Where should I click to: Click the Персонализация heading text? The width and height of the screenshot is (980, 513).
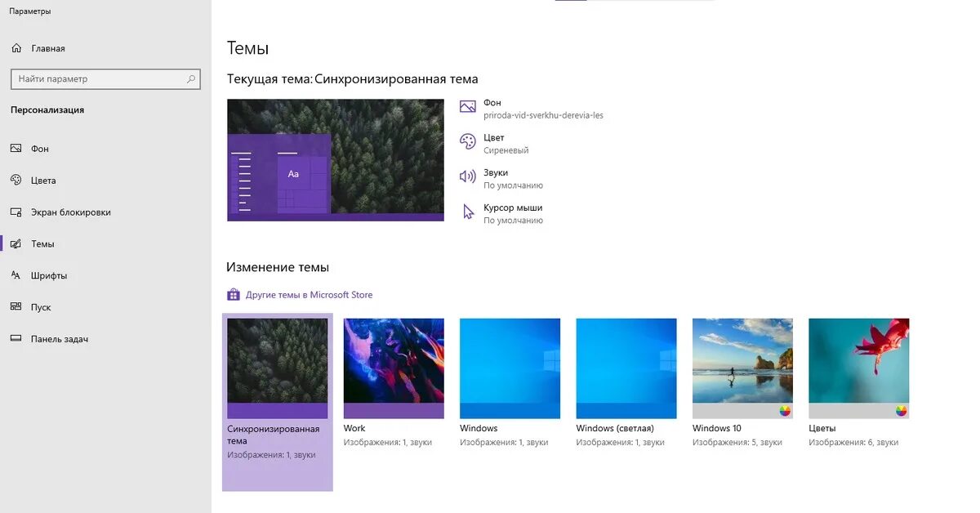click(x=47, y=109)
